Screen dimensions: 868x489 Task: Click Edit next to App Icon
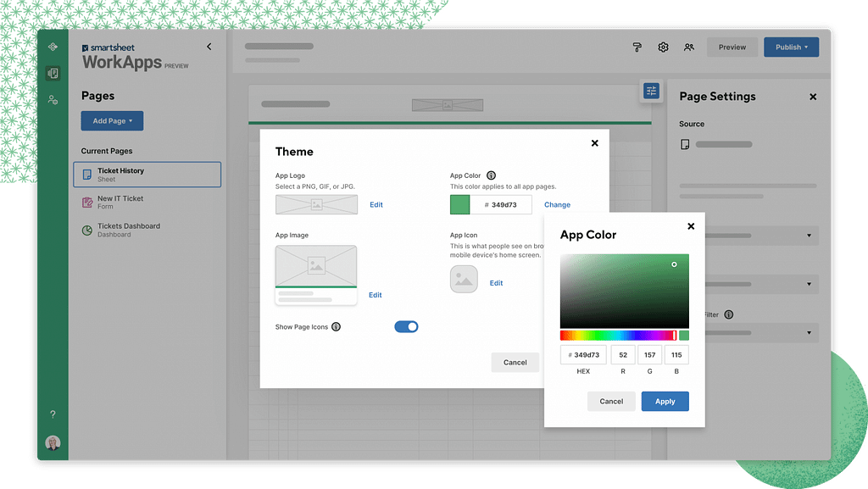tap(496, 283)
